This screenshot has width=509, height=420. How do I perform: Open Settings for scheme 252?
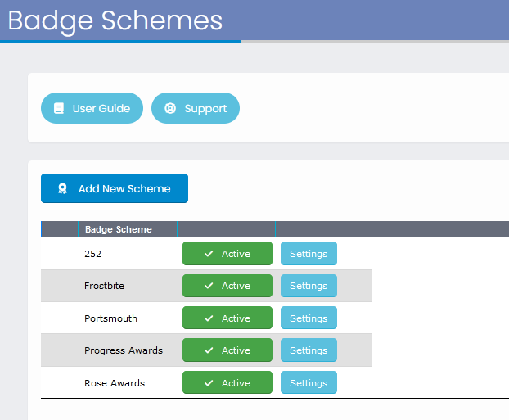point(309,253)
